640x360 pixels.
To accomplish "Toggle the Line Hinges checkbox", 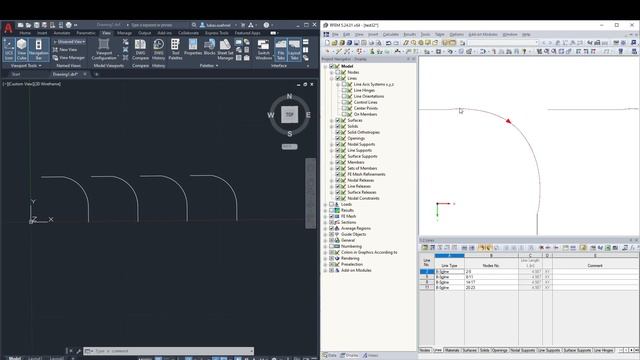I will coord(344,90).
